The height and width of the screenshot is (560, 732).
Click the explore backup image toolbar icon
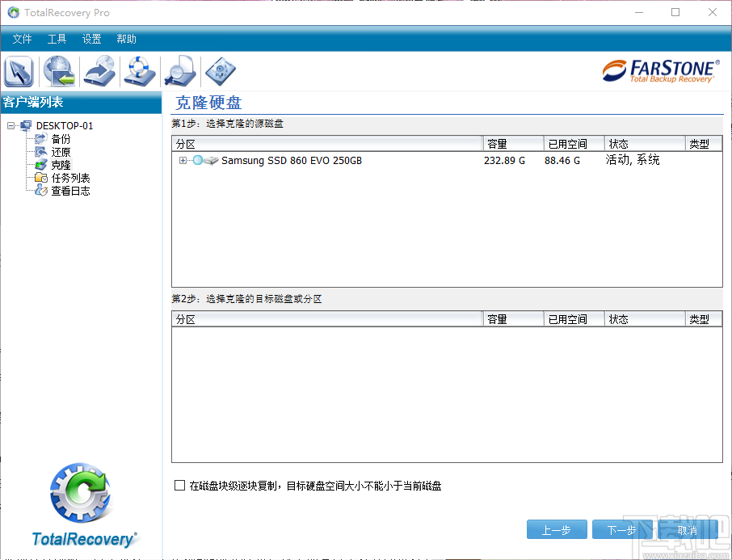click(x=179, y=71)
